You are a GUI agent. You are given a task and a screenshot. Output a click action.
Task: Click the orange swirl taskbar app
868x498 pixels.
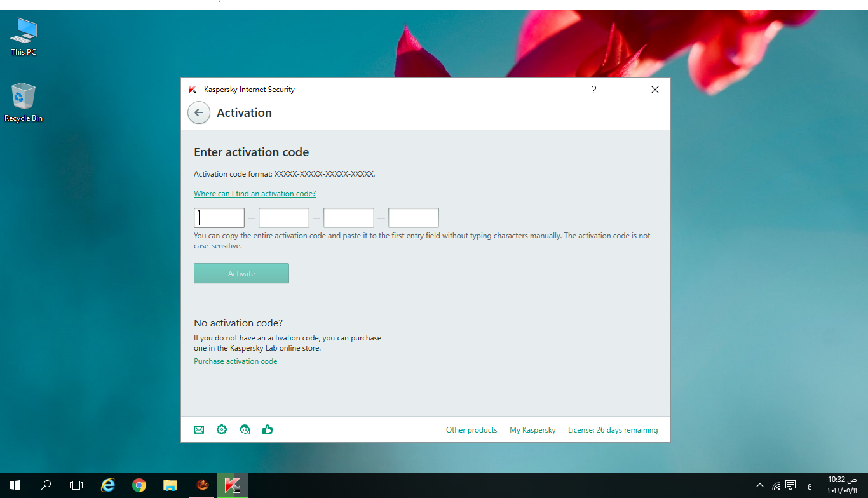point(202,485)
